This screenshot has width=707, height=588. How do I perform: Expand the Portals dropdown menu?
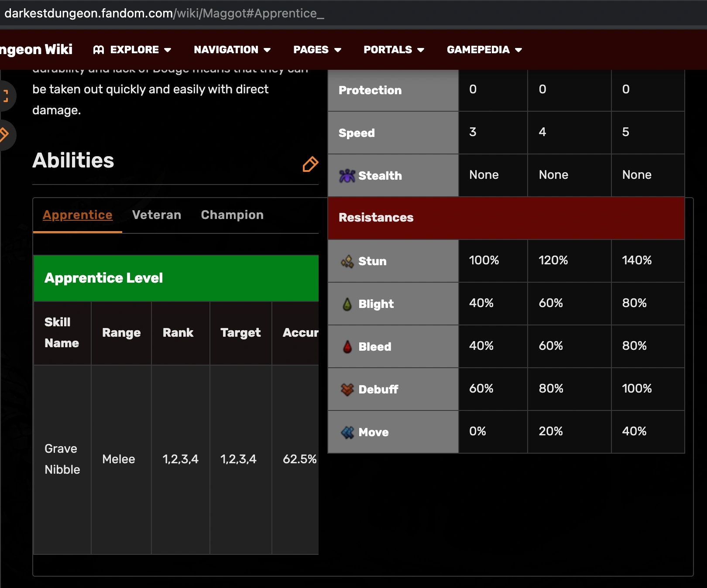[x=394, y=50]
